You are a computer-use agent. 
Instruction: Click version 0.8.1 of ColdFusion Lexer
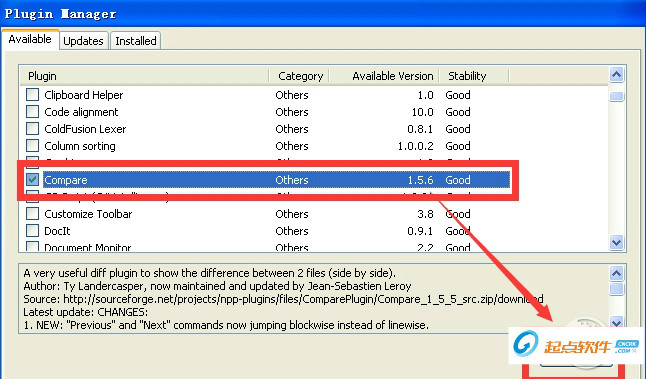click(420, 129)
